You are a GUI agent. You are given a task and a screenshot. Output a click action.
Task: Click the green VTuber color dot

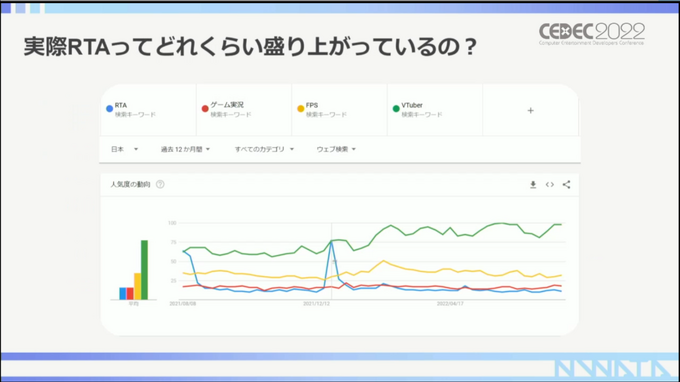coord(396,108)
